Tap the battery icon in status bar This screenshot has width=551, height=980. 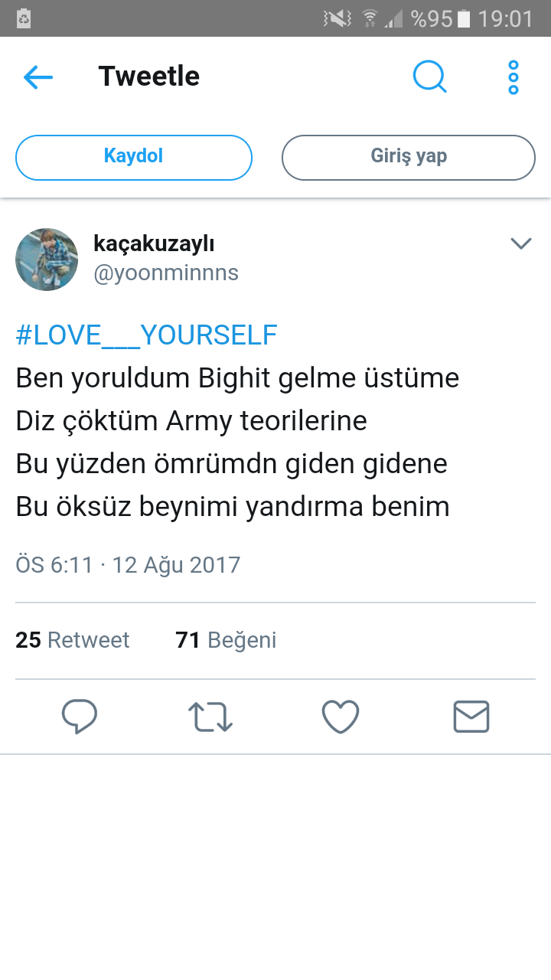(x=463, y=18)
